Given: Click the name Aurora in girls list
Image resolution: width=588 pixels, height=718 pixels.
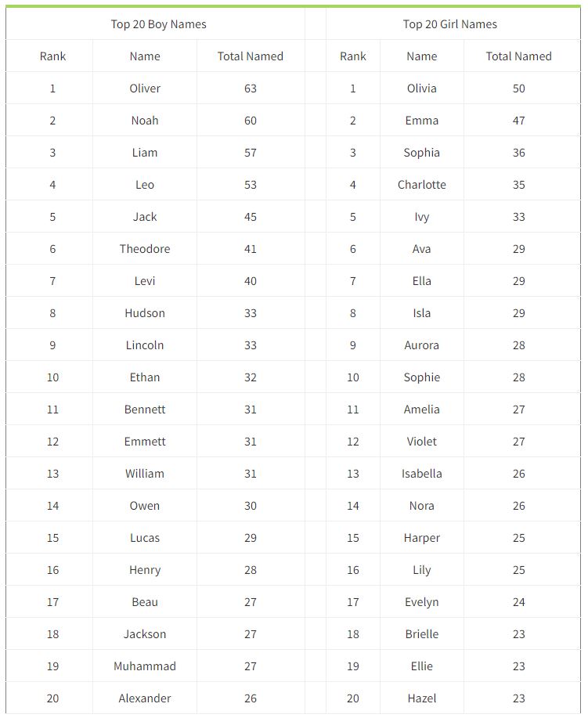Looking at the screenshot, I should point(422,345).
